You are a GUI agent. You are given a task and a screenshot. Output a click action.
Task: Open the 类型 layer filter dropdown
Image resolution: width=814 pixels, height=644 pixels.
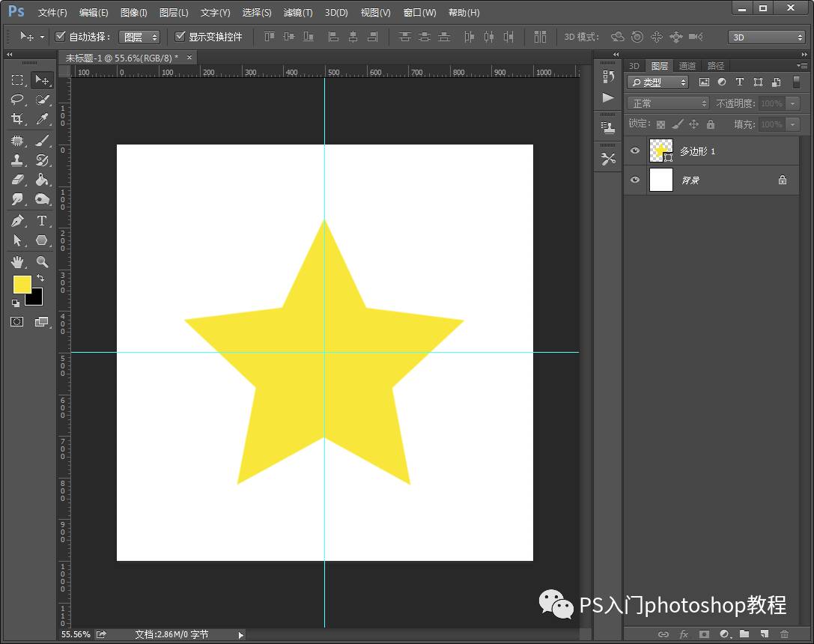(657, 82)
